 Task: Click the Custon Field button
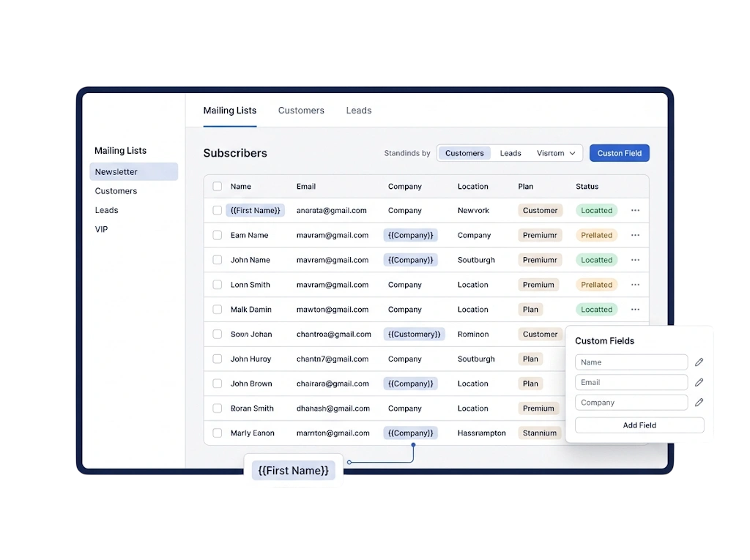click(x=620, y=153)
